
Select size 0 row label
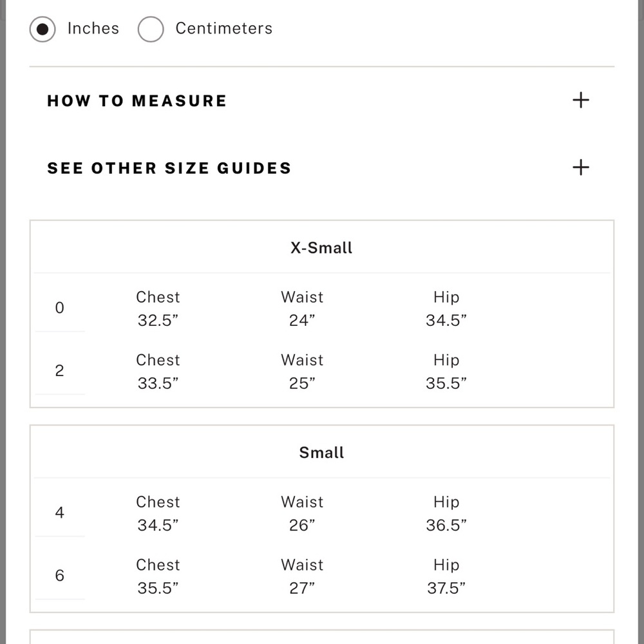[x=59, y=308]
